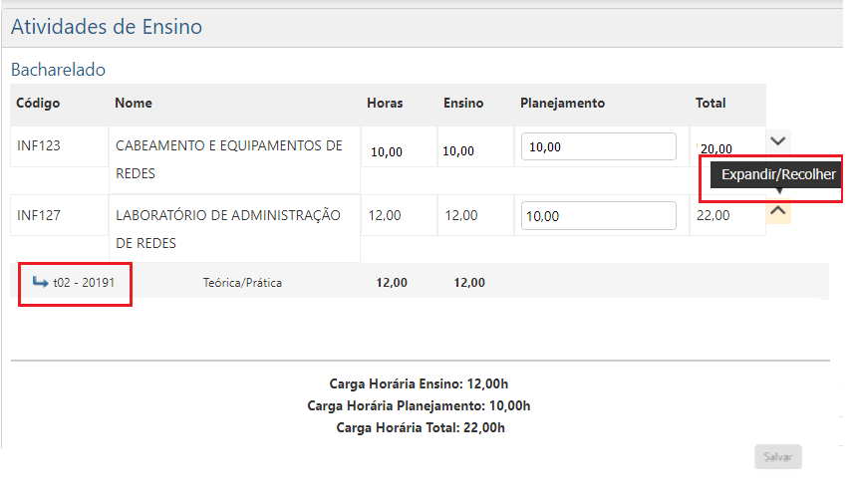
Task: Select the INF127 code cell
Action: pyautogui.click(x=39, y=215)
